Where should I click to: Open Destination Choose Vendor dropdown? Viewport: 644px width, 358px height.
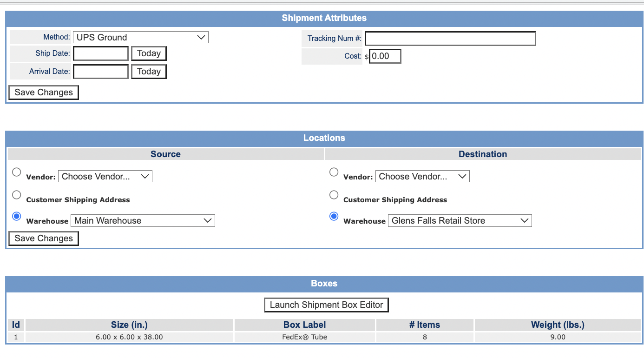[422, 176]
